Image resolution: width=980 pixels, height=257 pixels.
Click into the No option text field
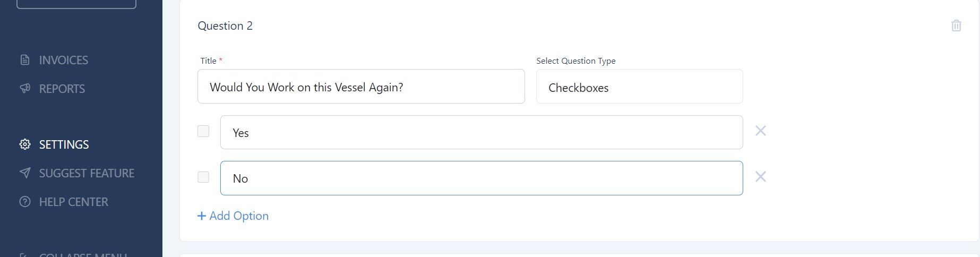(482, 178)
